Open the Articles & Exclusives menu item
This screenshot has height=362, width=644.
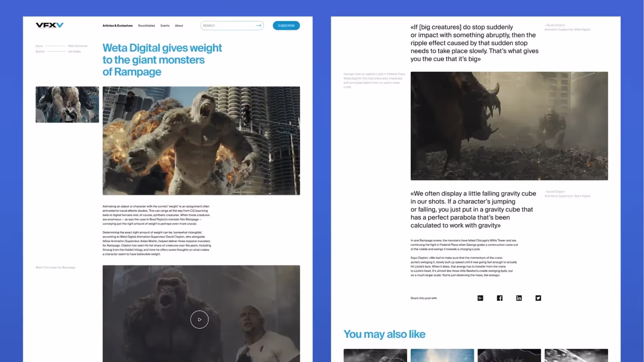(x=118, y=26)
